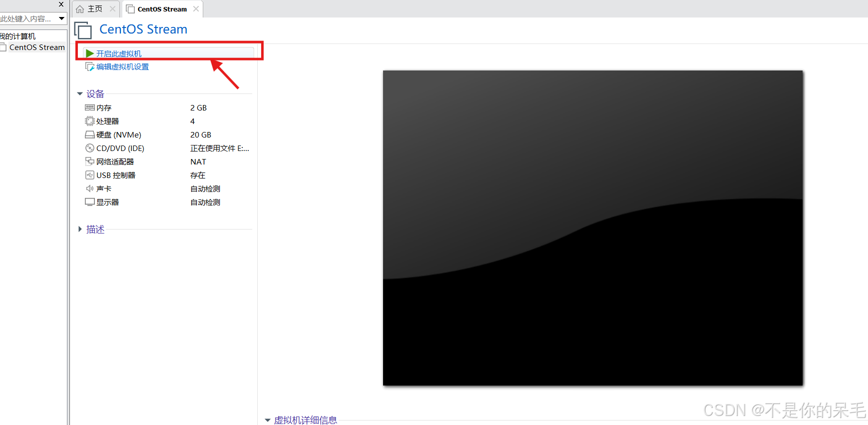The image size is (868, 425).
Task: Click the 存在 USB value
Action: click(198, 175)
